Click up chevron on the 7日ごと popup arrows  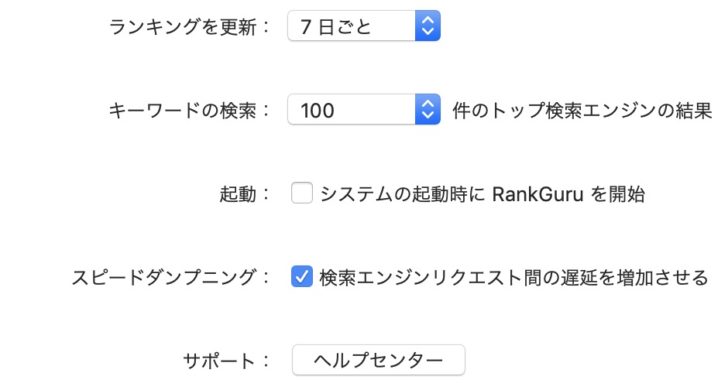428,20
